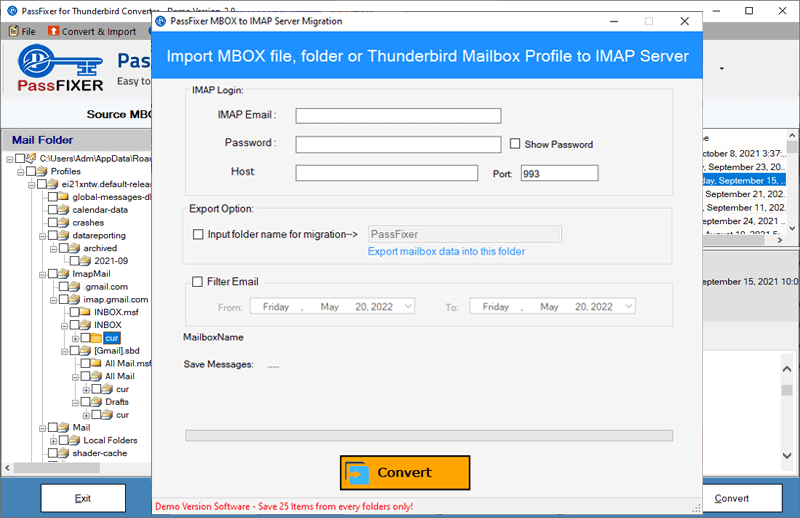Click the main window PassFixer title icon

coord(12,11)
